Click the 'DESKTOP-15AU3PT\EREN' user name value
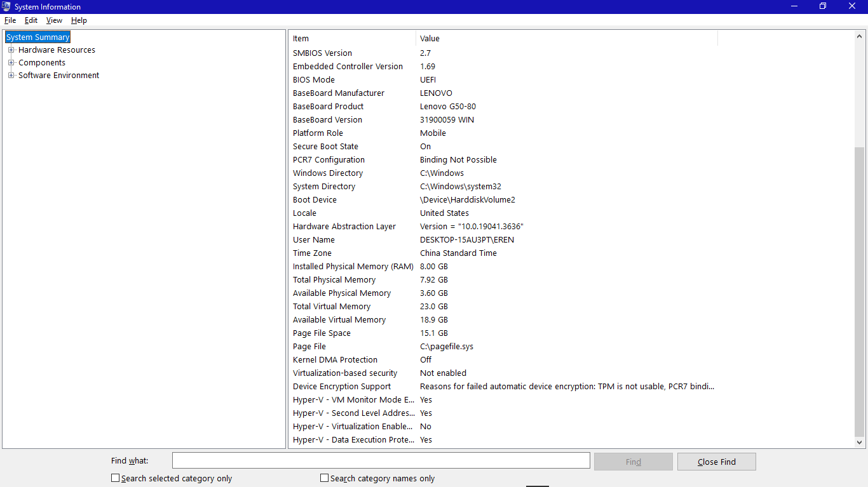 467,240
